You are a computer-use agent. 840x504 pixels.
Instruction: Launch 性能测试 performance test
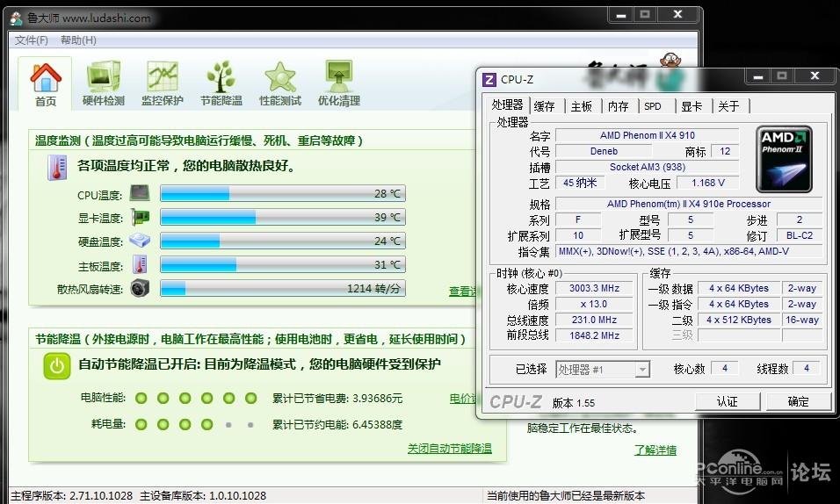tap(280, 84)
